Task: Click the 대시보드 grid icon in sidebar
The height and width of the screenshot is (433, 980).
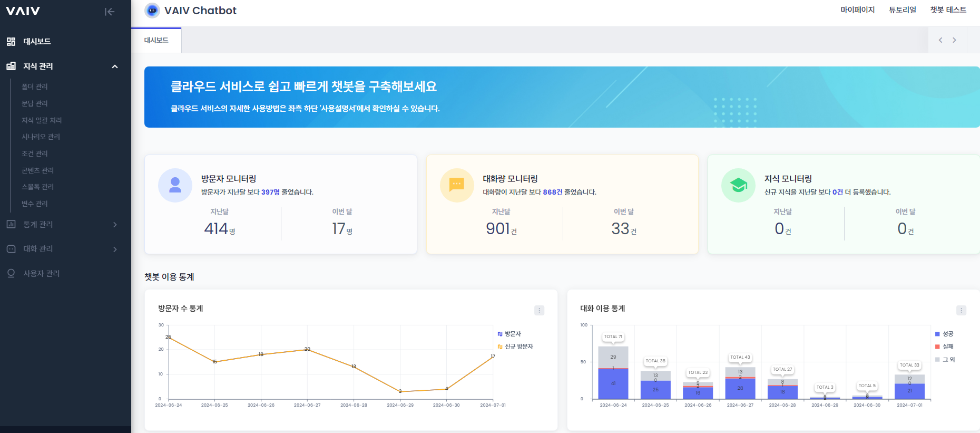Action: pyautogui.click(x=11, y=41)
